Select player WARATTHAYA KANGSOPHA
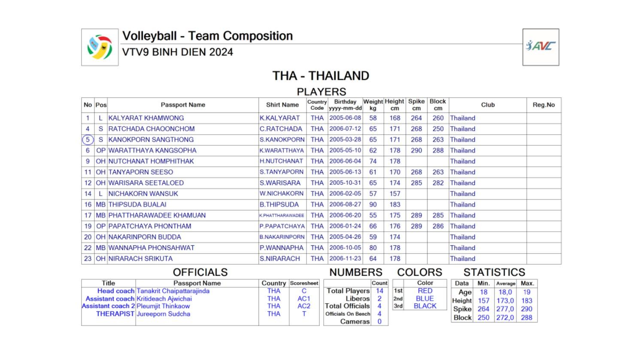 pyautogui.click(x=152, y=151)
